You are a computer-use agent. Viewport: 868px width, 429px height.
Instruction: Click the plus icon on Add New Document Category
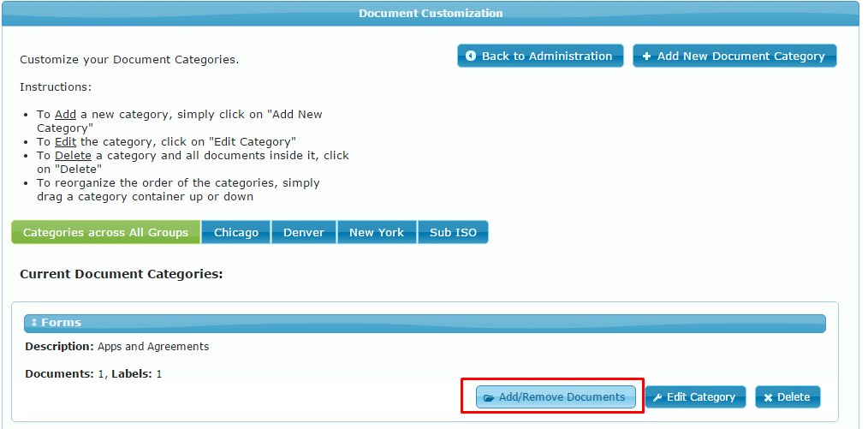pos(646,57)
